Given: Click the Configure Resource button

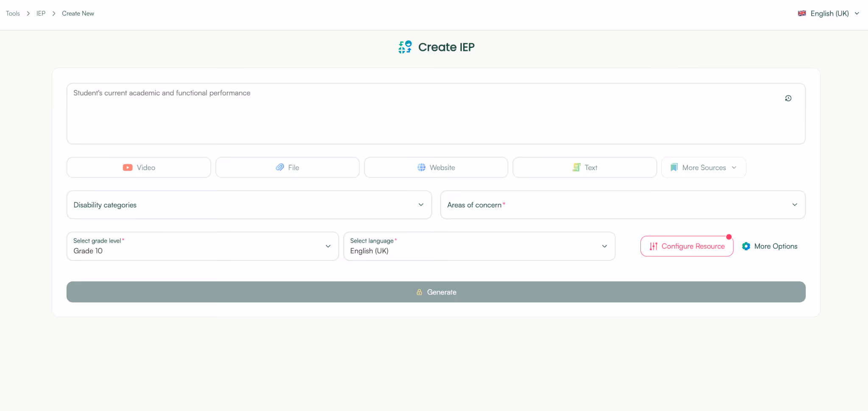Looking at the screenshot, I should tap(687, 246).
